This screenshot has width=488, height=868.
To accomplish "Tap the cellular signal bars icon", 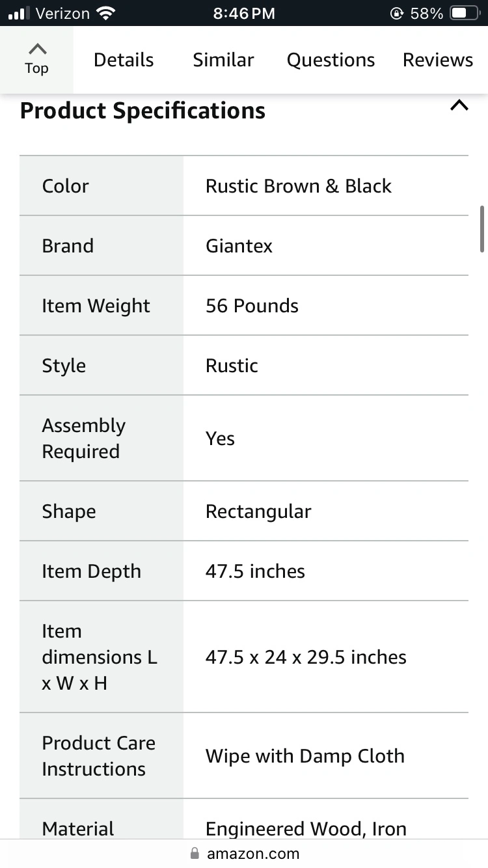I will pyautogui.click(x=19, y=13).
